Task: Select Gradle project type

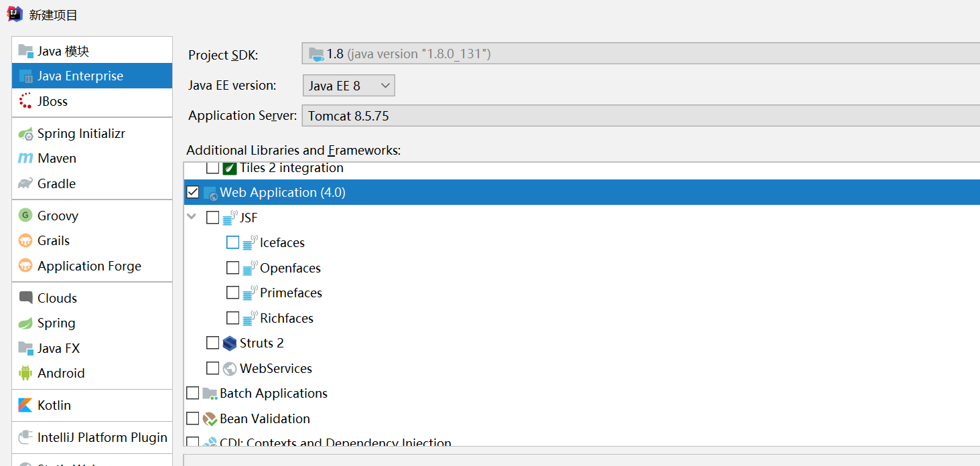Action: [x=92, y=183]
